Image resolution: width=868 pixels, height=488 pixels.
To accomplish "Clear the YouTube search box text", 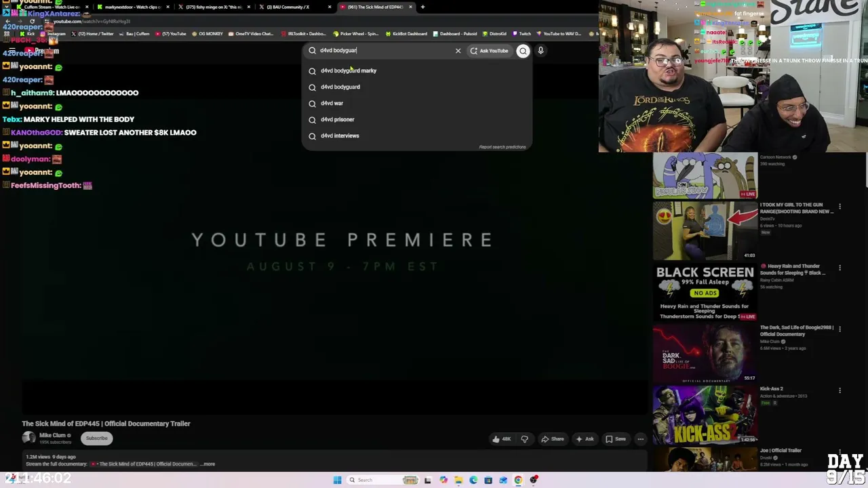I will (458, 50).
